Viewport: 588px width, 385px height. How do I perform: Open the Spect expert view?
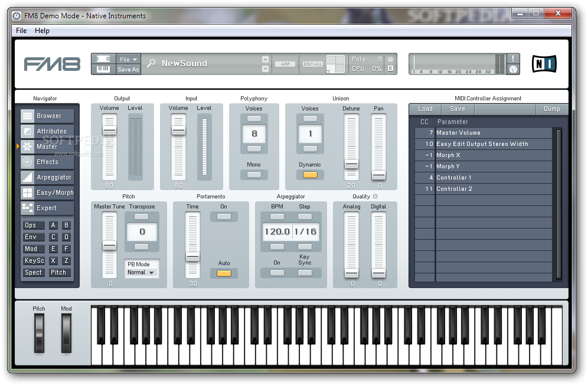click(x=34, y=272)
